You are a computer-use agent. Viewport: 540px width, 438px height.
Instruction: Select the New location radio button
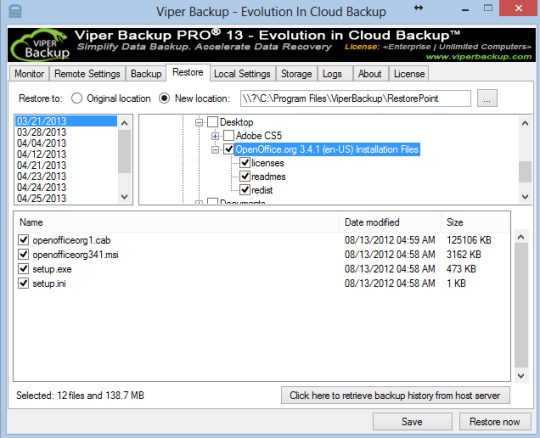pos(164,98)
